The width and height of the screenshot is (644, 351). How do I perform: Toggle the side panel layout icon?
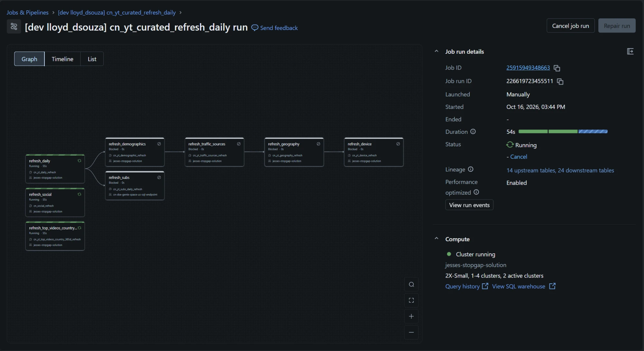coord(630,52)
